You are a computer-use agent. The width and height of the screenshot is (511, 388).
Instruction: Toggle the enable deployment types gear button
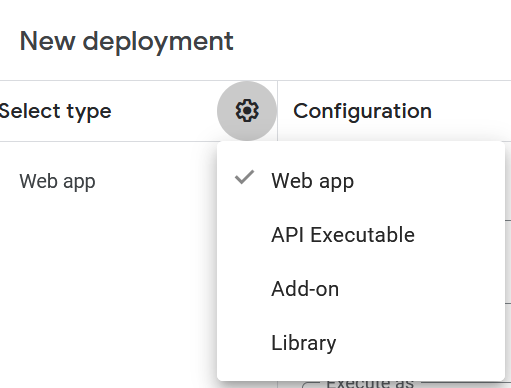[247, 111]
